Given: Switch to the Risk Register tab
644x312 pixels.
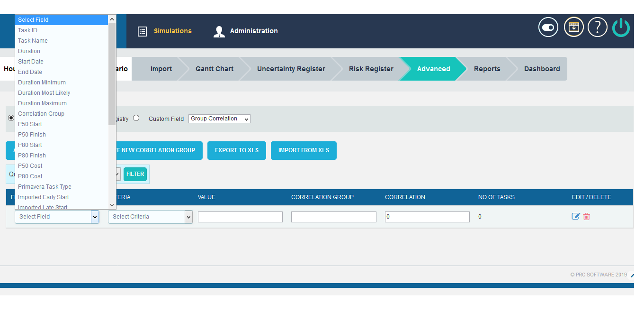Looking at the screenshot, I should 371,69.
